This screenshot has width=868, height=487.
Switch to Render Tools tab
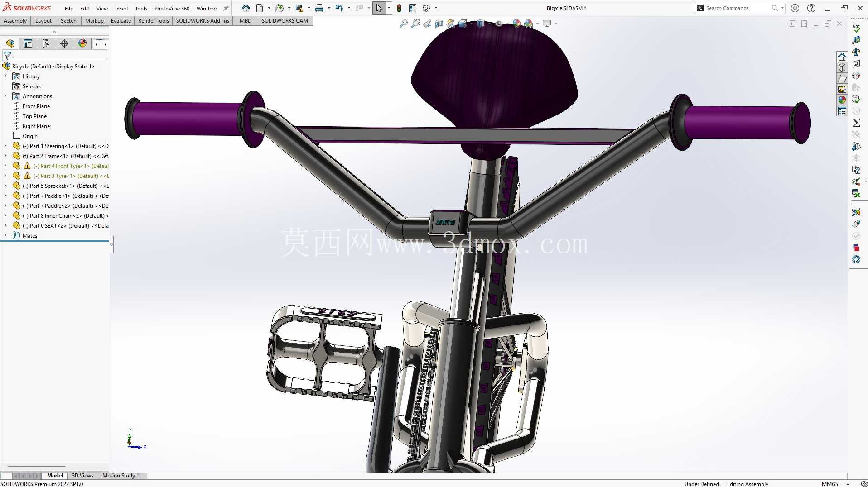pos(153,21)
